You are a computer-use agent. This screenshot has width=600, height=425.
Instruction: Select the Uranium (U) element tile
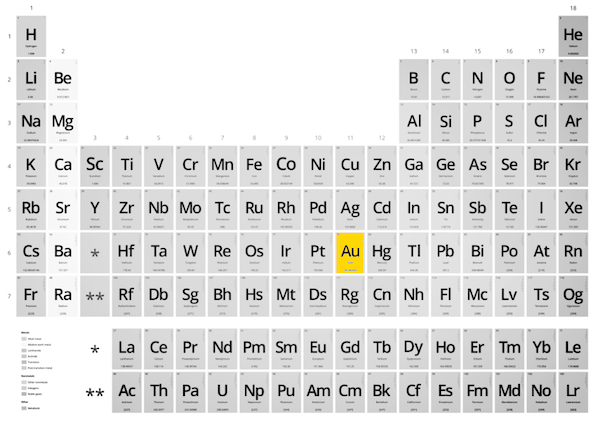222,392
